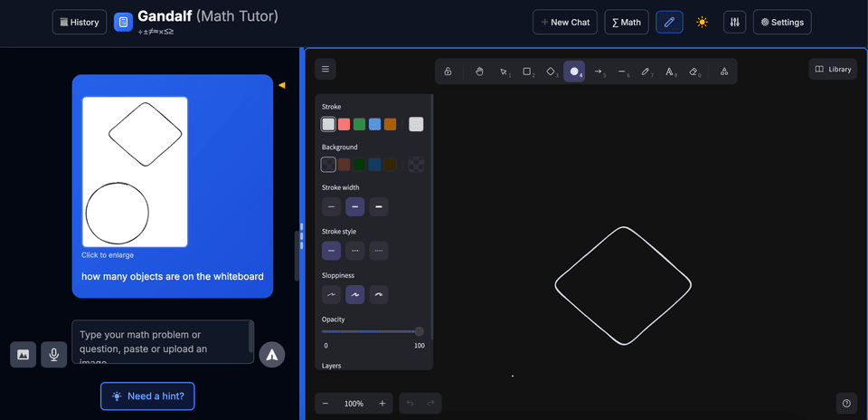Set stroke width to bold
The height and width of the screenshot is (420, 868).
pos(354,206)
